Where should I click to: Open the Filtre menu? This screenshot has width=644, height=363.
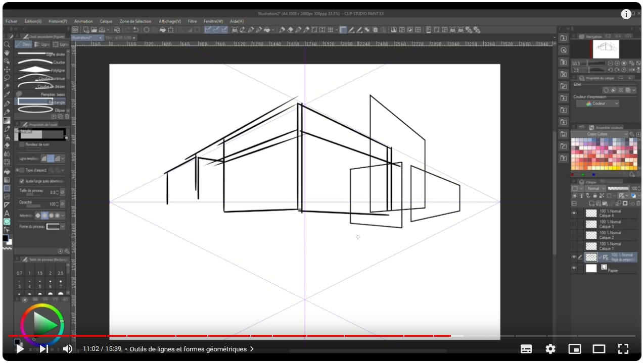193,22
